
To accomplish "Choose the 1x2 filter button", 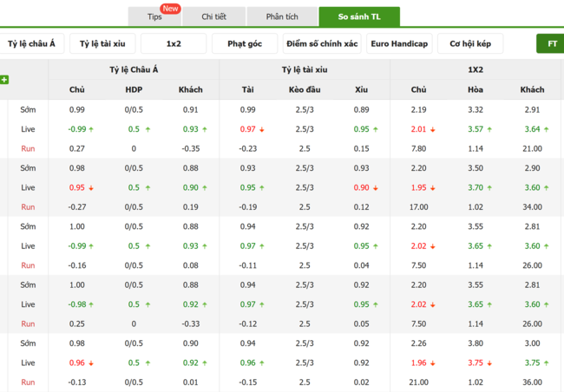I will 174,43.
